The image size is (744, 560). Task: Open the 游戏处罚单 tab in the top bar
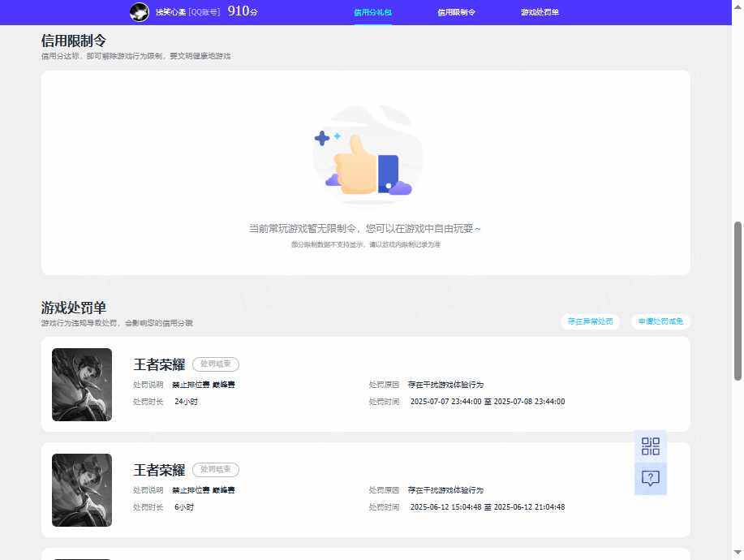pos(540,12)
